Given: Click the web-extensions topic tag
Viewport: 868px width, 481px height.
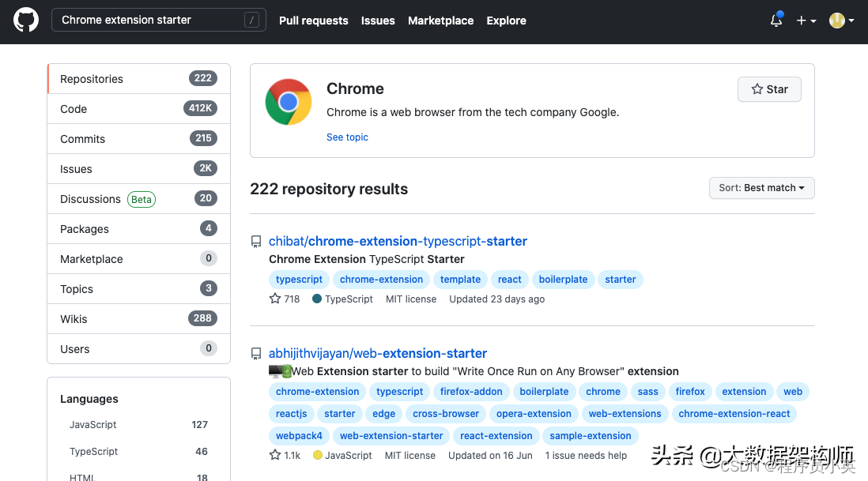Looking at the screenshot, I should point(625,414).
